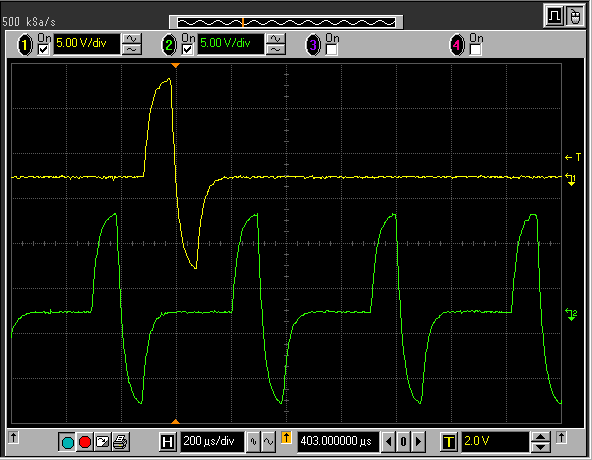Image resolution: width=592 pixels, height=460 pixels.
Task: Click the channel 2 ground reference marker
Action: click(x=571, y=314)
